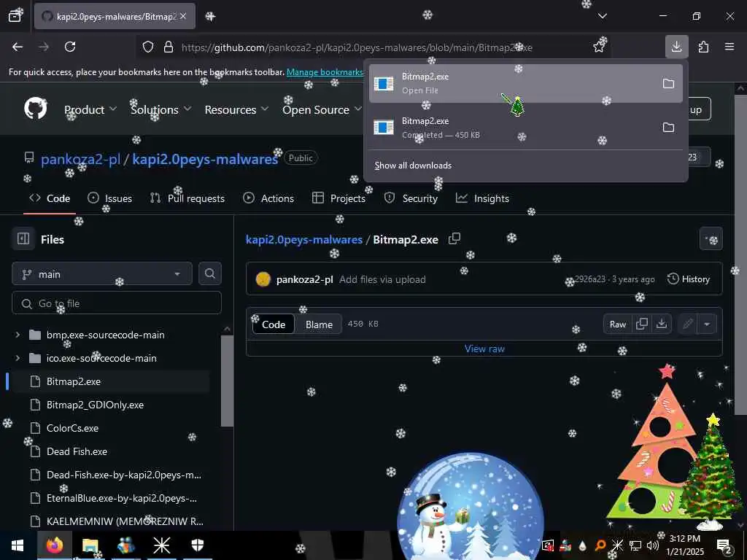Reload the current page
Viewport: 747px width, 560px height.
(70, 47)
